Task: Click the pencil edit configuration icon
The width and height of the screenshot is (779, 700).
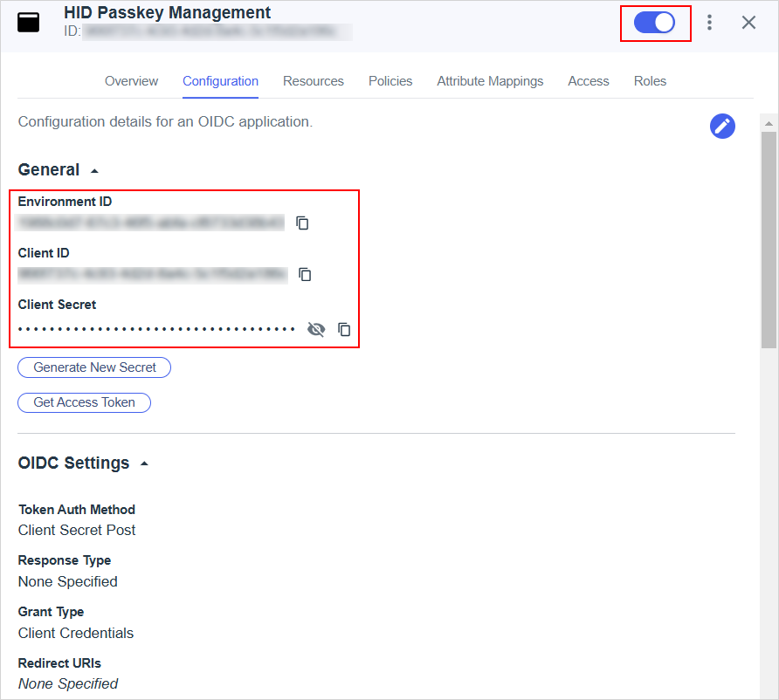Action: 722,126
